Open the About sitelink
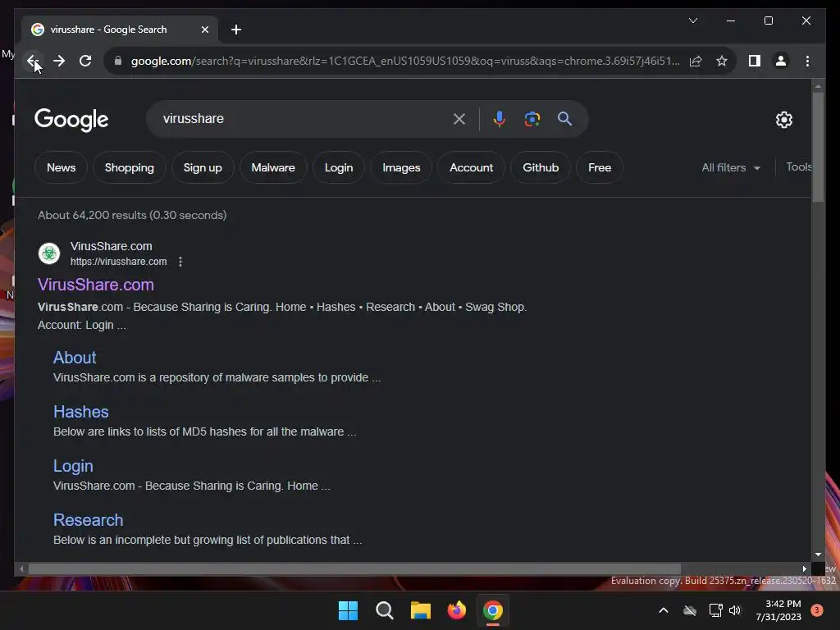840x630 pixels. click(x=75, y=358)
